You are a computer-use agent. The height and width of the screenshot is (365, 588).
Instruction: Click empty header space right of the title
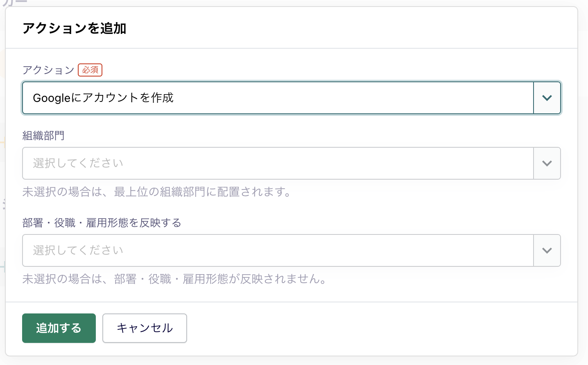pyautogui.click(x=348, y=28)
